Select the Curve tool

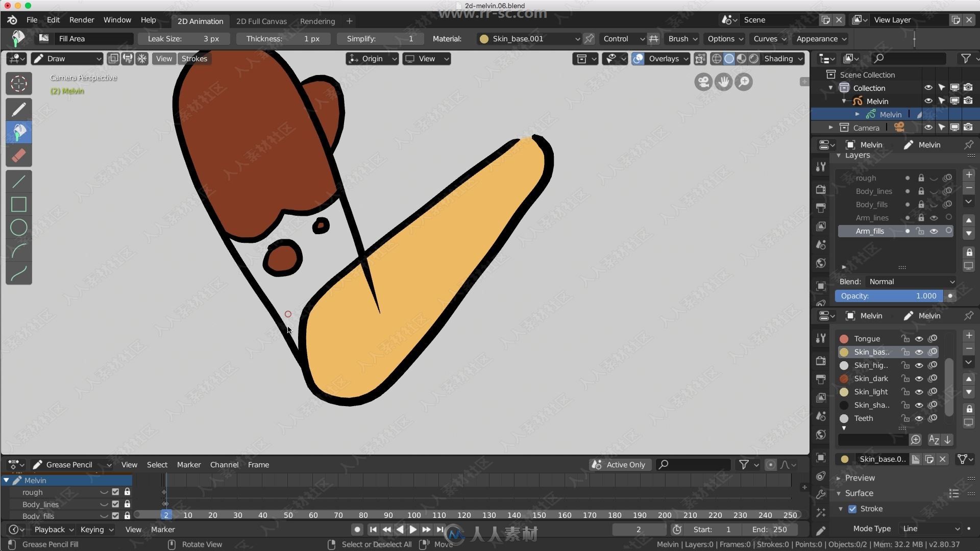tap(19, 273)
